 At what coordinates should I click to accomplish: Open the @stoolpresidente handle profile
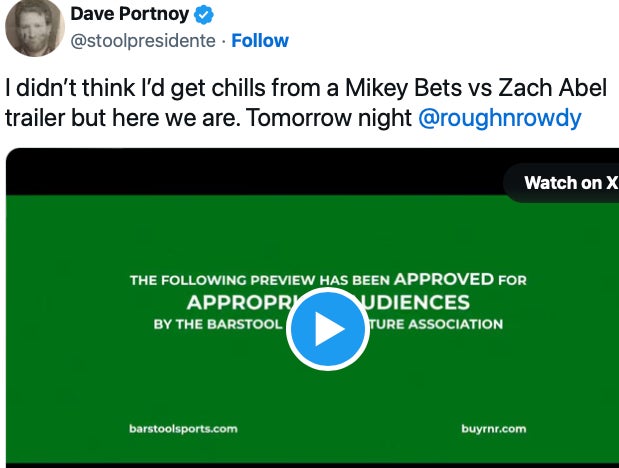(x=144, y=41)
